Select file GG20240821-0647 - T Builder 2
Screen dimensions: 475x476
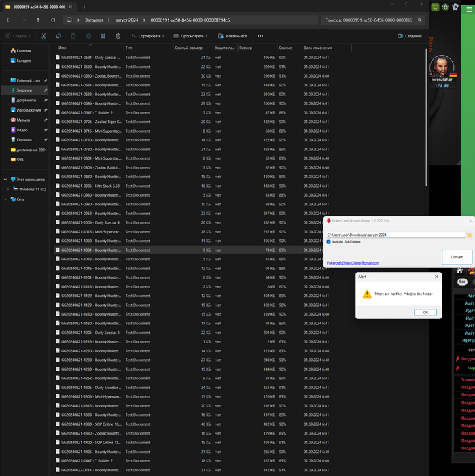pyautogui.click(x=87, y=113)
